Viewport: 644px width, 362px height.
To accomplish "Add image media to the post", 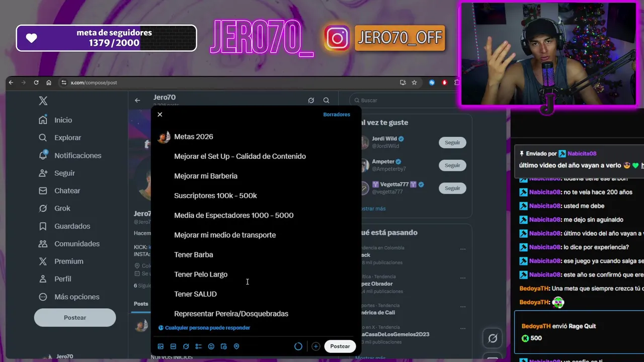I will [x=160, y=346].
